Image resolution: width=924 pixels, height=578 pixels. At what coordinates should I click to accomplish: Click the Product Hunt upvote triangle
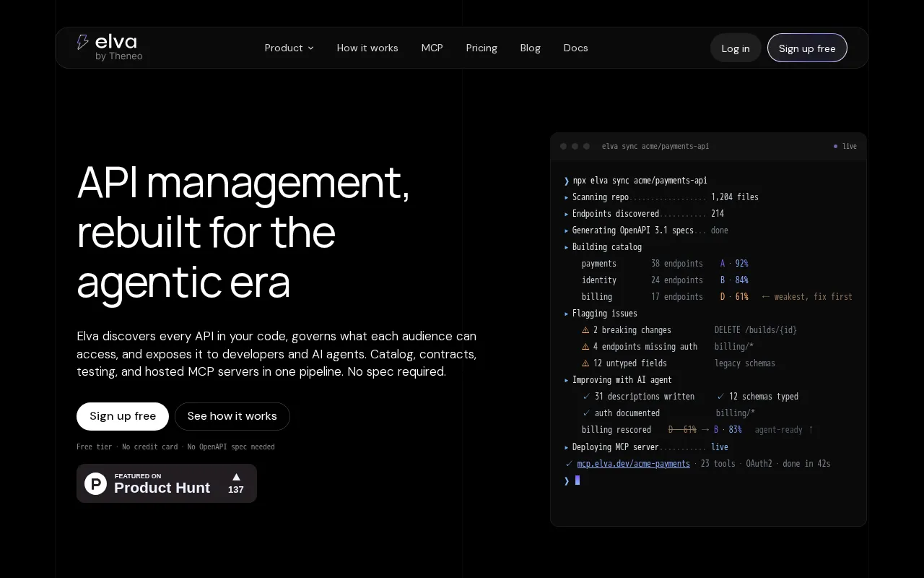pos(236,477)
